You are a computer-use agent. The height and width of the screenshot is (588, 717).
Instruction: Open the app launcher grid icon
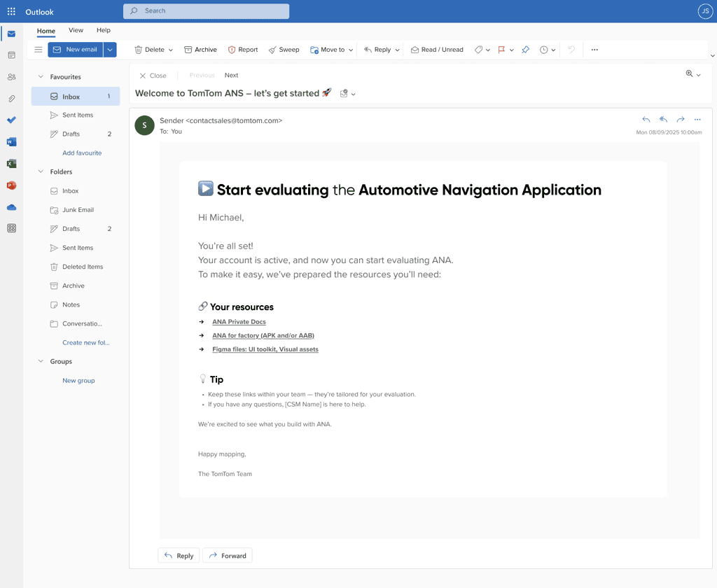point(11,12)
